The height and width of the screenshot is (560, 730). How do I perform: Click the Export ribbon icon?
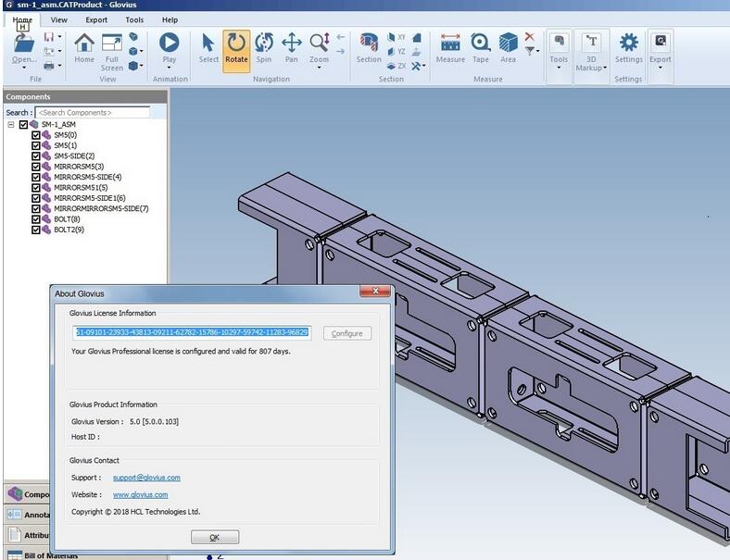661,43
